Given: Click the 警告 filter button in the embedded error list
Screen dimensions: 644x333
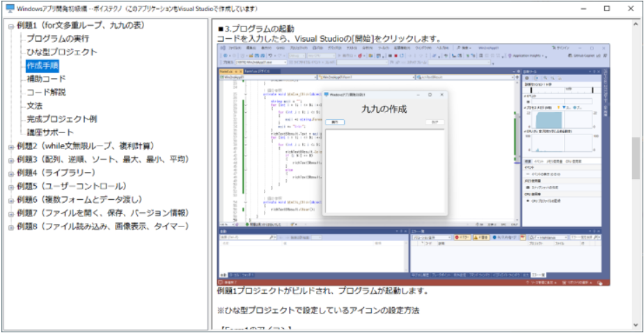Looking at the screenshot, I should tap(481, 238).
